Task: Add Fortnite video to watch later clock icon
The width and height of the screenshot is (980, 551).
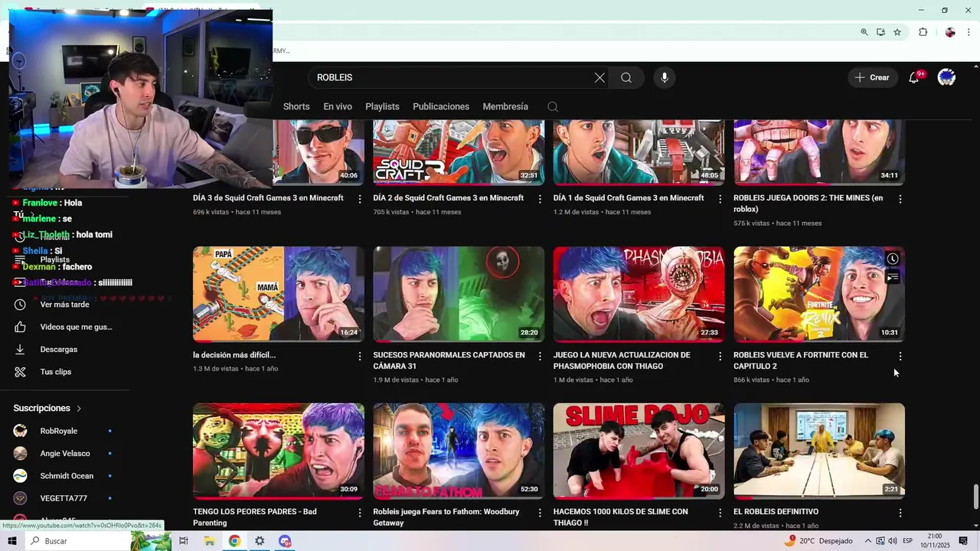Action: coord(893,259)
